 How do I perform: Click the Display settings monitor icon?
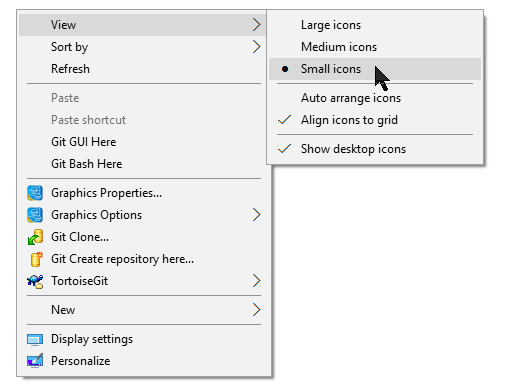[x=35, y=340]
